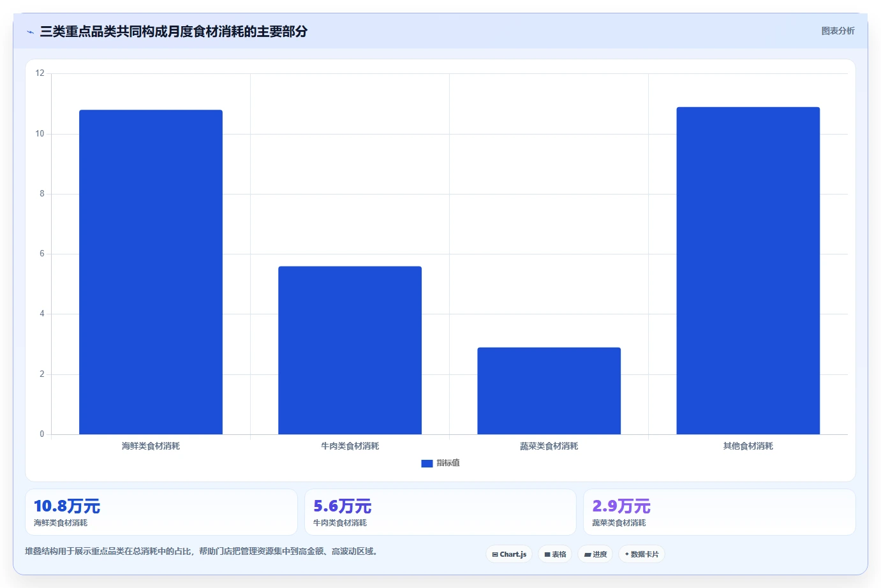
Task: Click the y-axis value 0
Action: (x=42, y=434)
